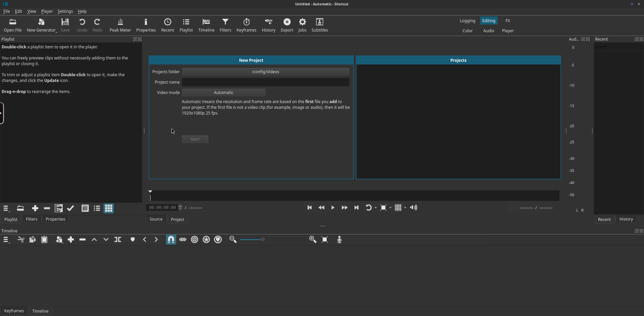The width and height of the screenshot is (644, 316).
Task: Open the Player menu
Action: pos(47,11)
